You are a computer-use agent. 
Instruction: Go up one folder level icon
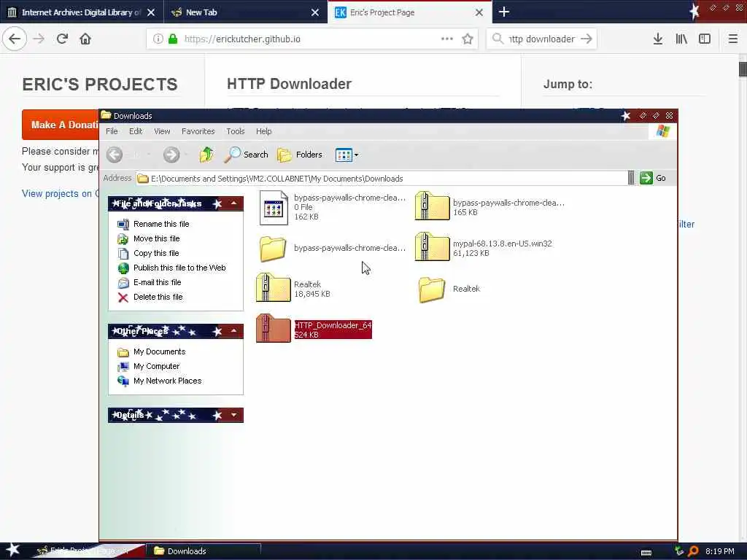pyautogui.click(x=206, y=155)
